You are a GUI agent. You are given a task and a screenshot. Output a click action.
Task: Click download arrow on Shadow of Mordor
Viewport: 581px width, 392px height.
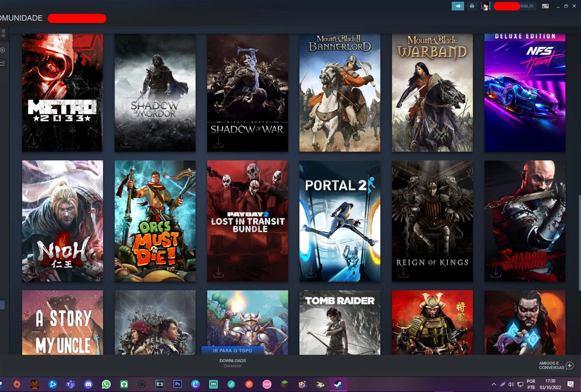coord(126,142)
